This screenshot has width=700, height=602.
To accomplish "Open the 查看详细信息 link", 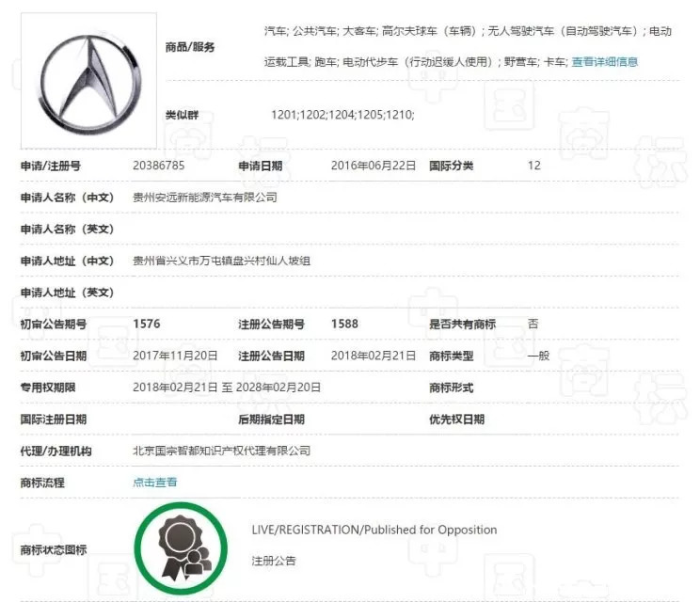I will pyautogui.click(x=604, y=62).
